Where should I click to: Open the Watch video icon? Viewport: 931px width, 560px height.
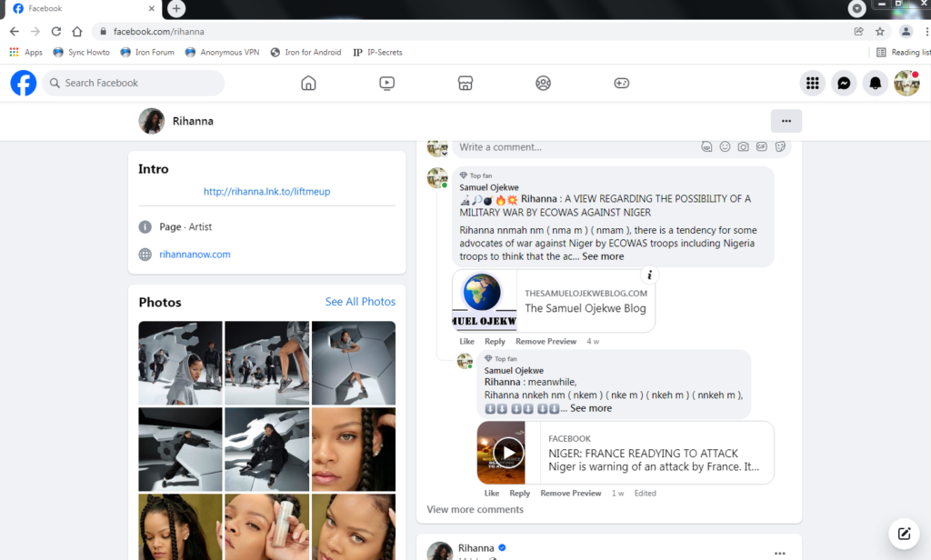pyautogui.click(x=386, y=83)
